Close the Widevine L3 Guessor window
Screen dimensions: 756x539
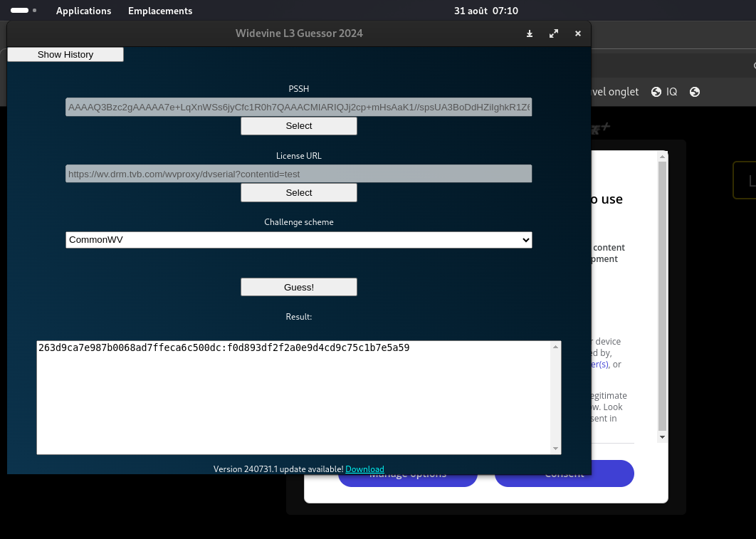[x=577, y=33]
